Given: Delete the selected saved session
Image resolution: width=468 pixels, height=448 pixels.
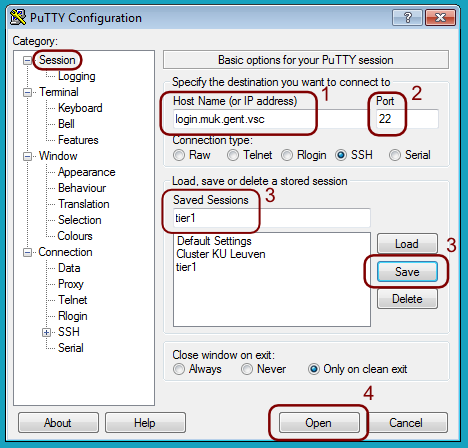Looking at the screenshot, I should click(x=407, y=299).
